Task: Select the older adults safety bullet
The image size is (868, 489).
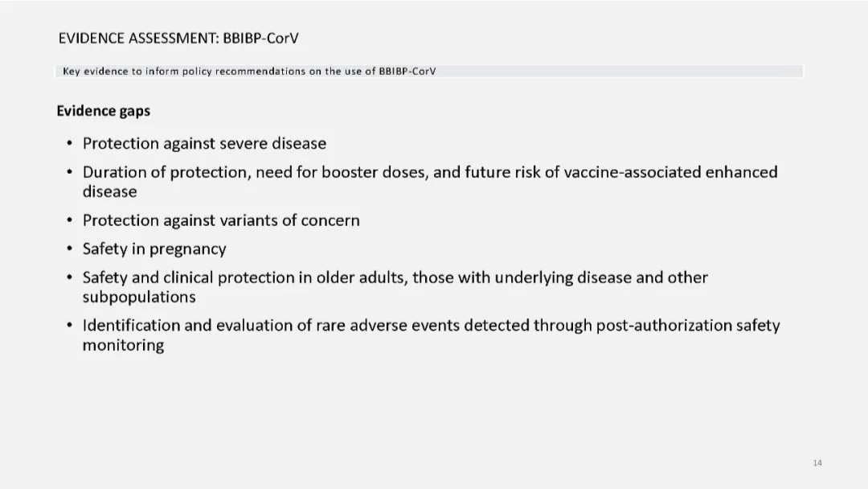Action: click(x=395, y=287)
